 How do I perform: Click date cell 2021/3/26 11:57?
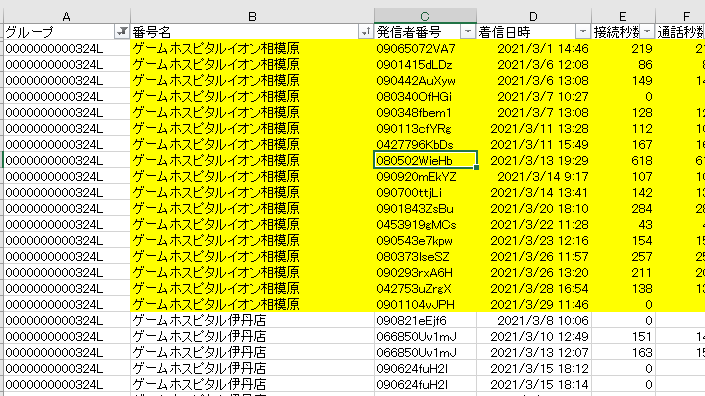(534, 256)
